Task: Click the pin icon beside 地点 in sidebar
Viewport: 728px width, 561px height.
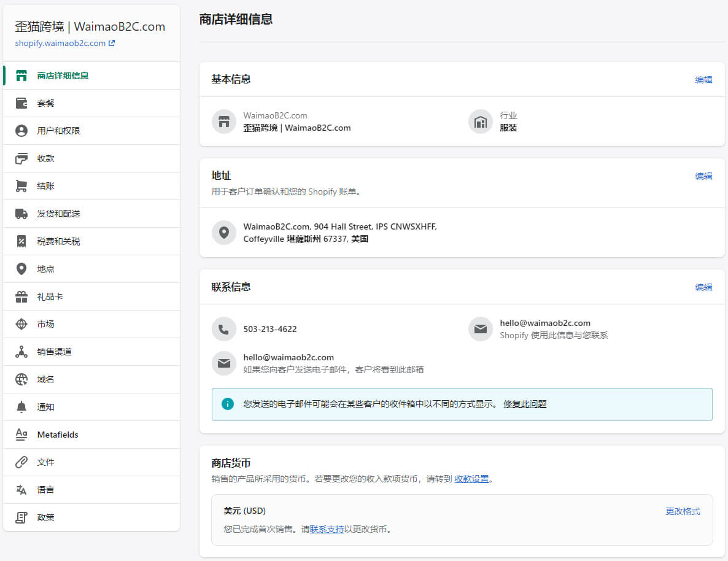Action: click(x=21, y=269)
